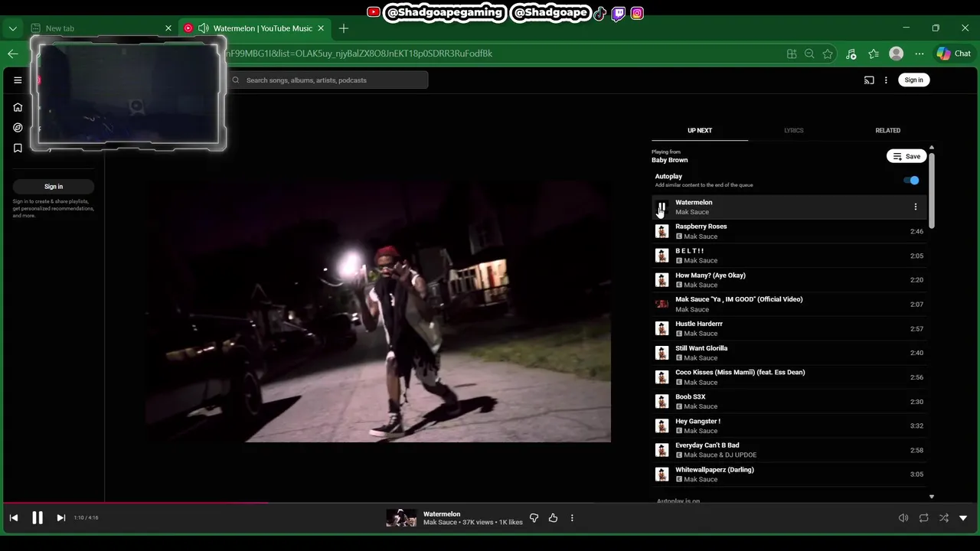Go to Home in the sidebar

pyautogui.click(x=18, y=107)
